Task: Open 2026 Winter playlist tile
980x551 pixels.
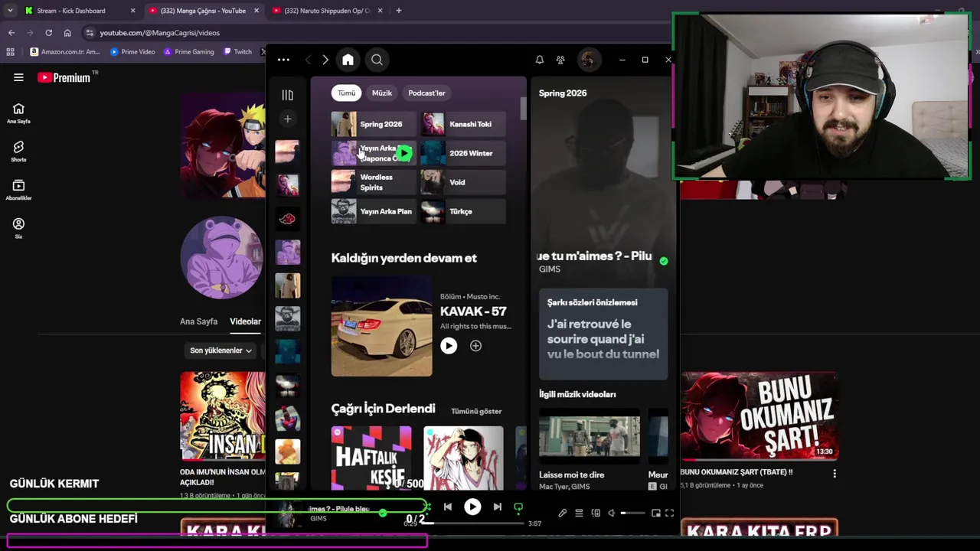Action: pyautogui.click(x=463, y=153)
